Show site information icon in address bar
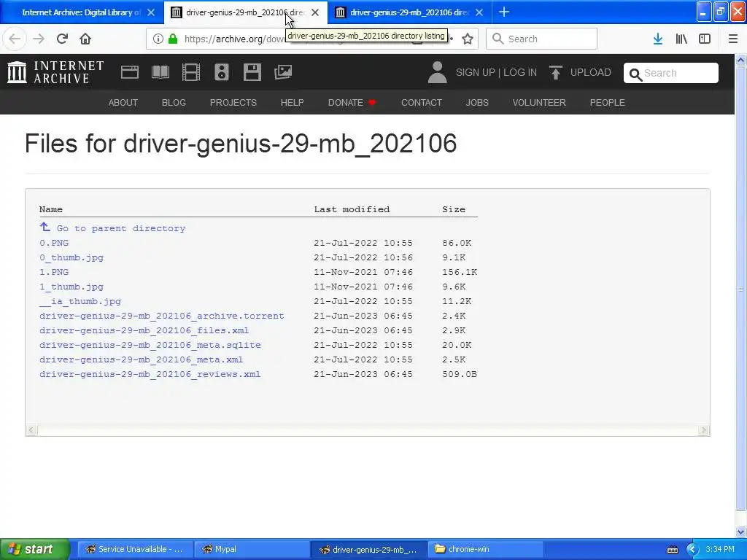Image resolution: width=747 pixels, height=560 pixels. (158, 39)
